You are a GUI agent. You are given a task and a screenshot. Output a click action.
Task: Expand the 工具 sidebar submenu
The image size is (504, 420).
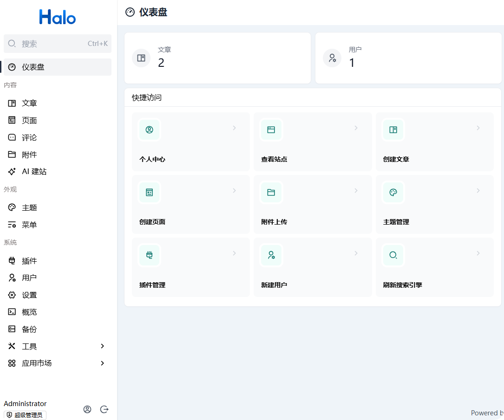(103, 346)
